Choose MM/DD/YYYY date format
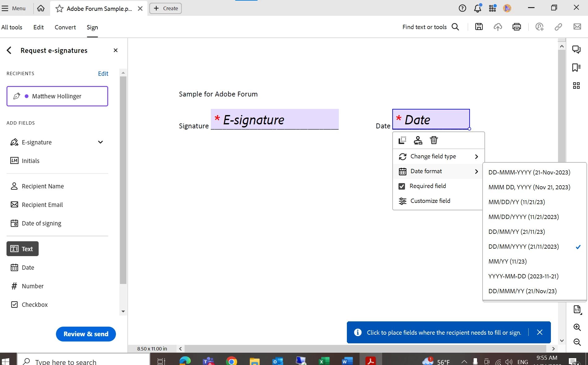 click(x=535, y=217)
